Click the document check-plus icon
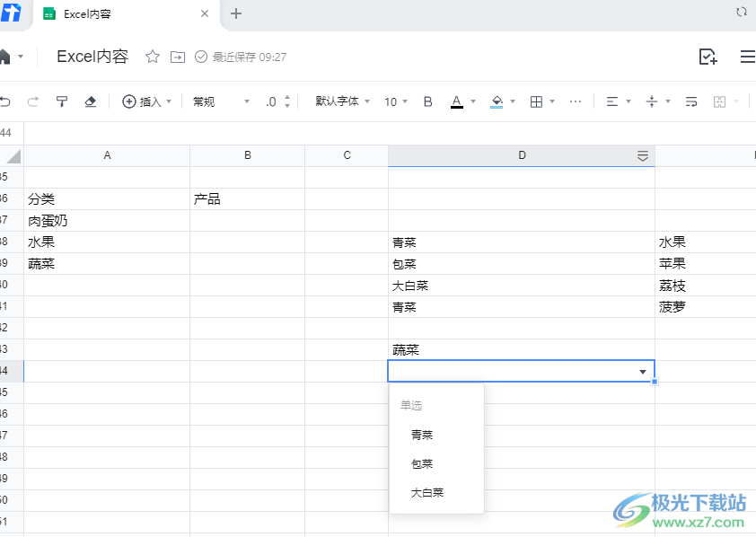 708,57
